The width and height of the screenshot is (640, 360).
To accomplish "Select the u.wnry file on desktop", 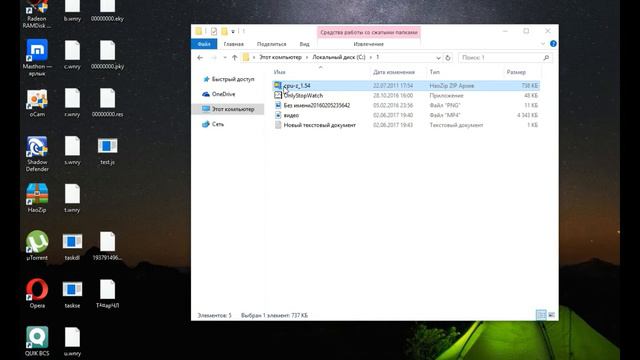I will coord(72,342).
